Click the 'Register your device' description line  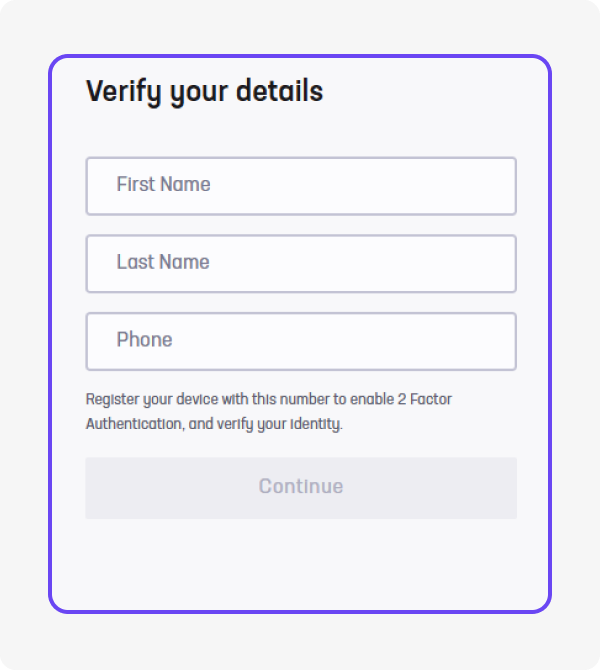point(268,399)
